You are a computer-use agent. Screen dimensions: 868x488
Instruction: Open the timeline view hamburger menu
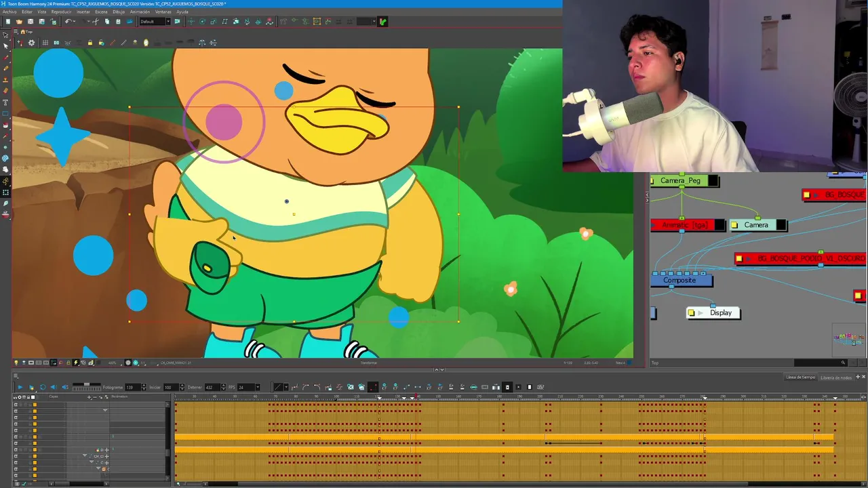(15, 375)
